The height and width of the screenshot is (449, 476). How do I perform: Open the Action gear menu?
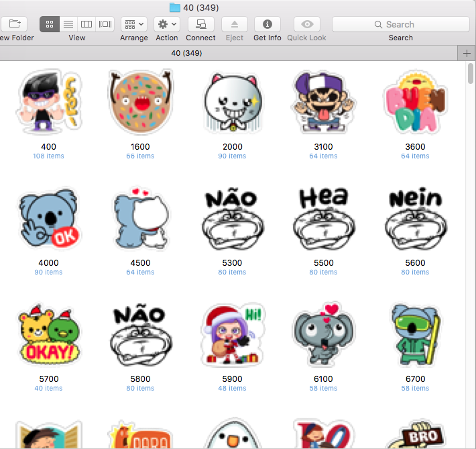[167, 24]
